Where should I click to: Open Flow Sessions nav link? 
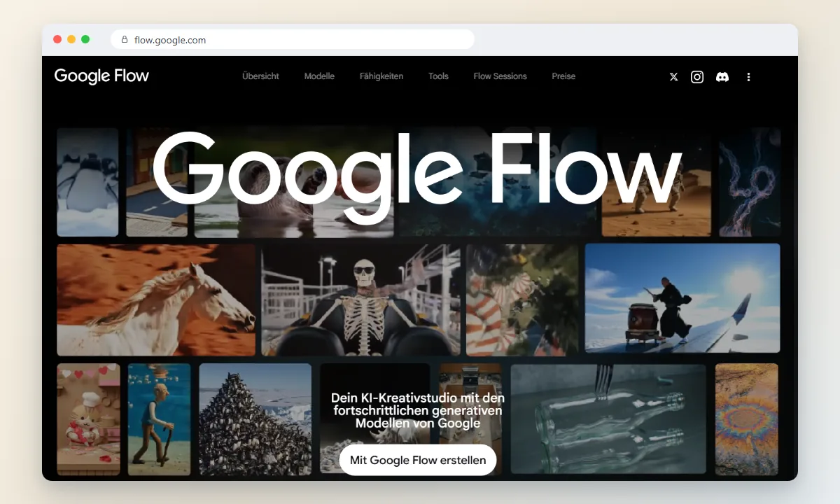(x=500, y=76)
